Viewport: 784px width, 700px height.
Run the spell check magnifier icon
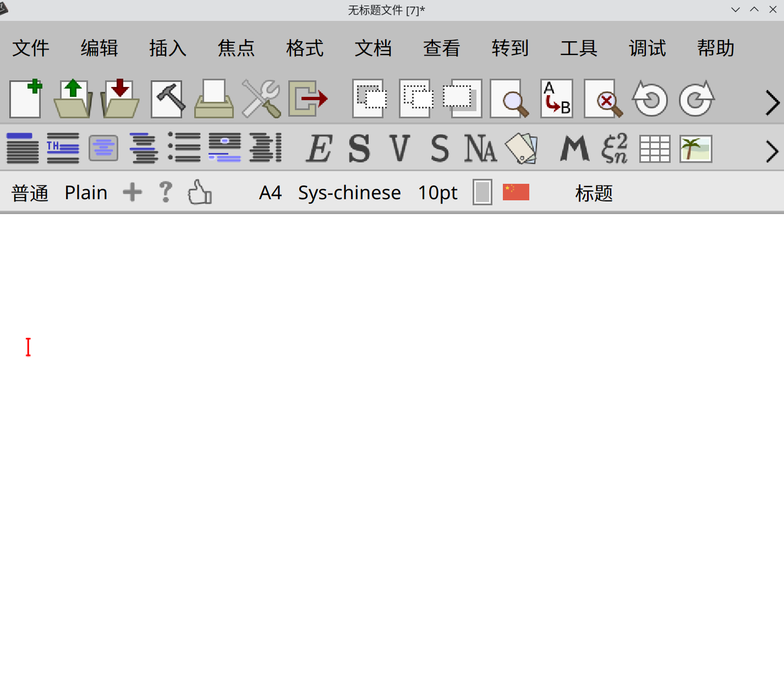pyautogui.click(x=604, y=99)
